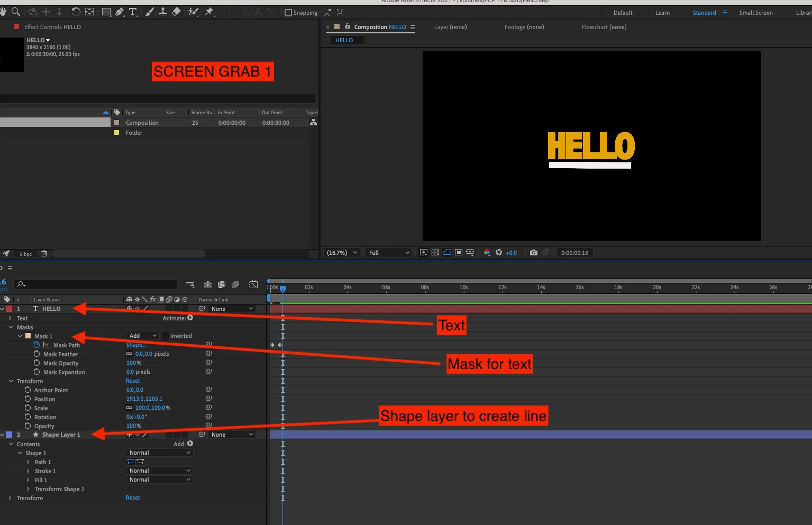Toggle Position stopwatch
This screenshot has width=812, height=525.
[x=28, y=399]
